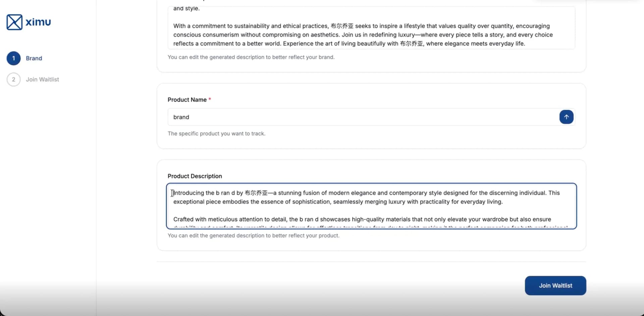Open the Join Waitlist sidebar step
This screenshot has height=316, width=644.
42,80
